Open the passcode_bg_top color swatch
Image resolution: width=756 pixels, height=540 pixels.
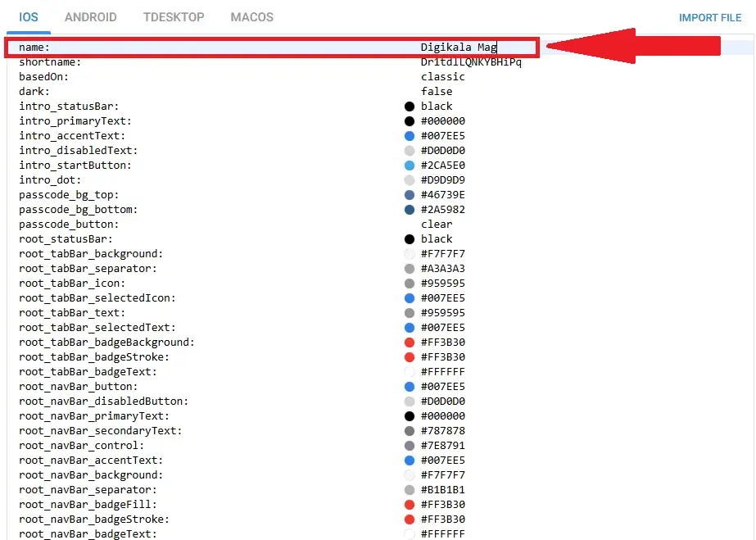(x=410, y=195)
